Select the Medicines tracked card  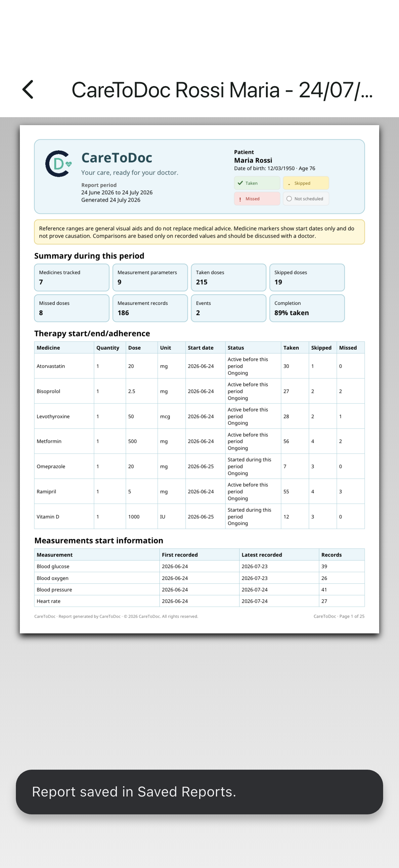coord(72,277)
